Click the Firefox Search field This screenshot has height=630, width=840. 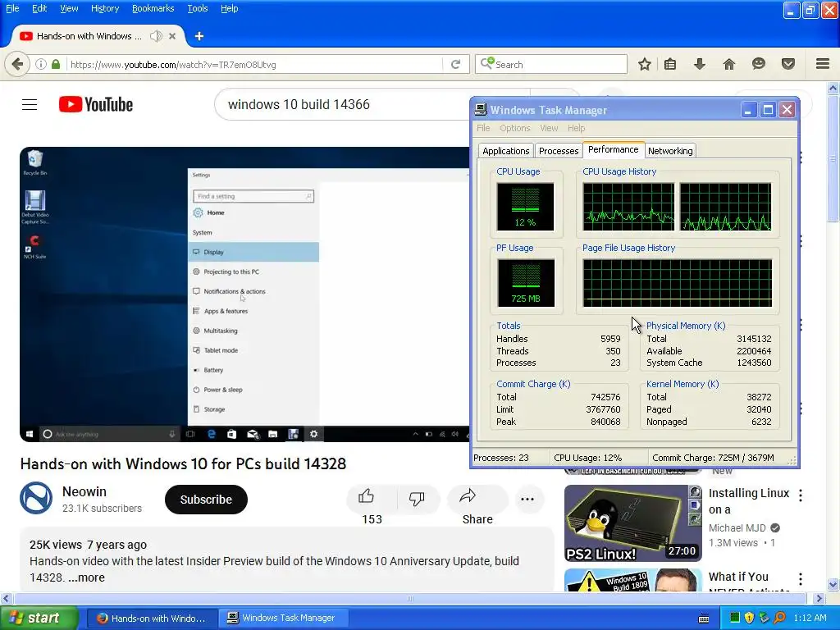tap(551, 64)
